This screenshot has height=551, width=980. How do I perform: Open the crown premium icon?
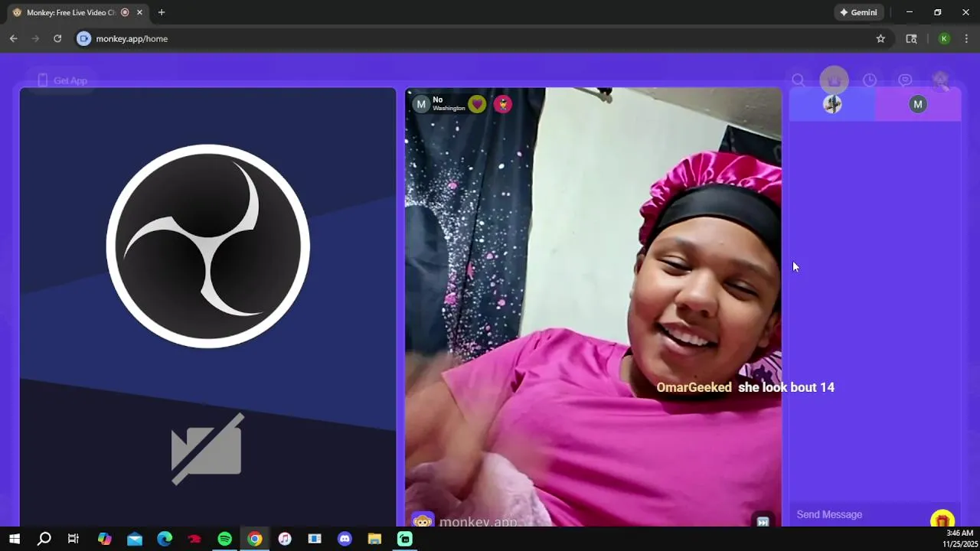tap(834, 80)
